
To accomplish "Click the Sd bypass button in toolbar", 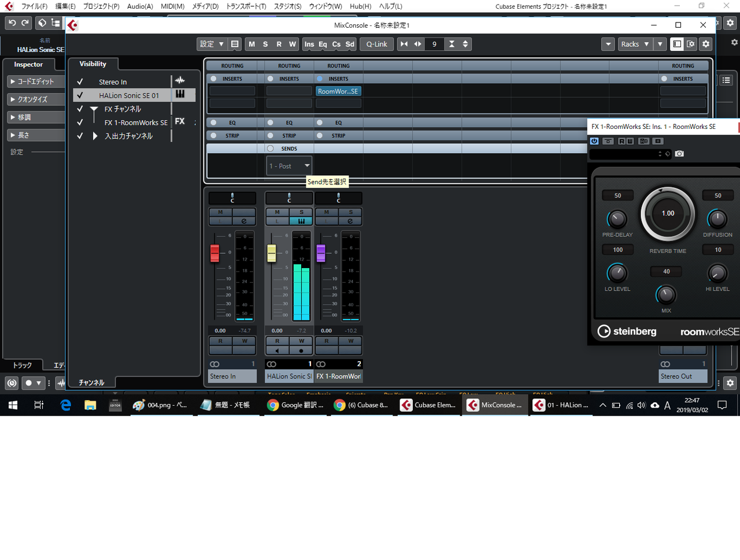I will tap(350, 44).
